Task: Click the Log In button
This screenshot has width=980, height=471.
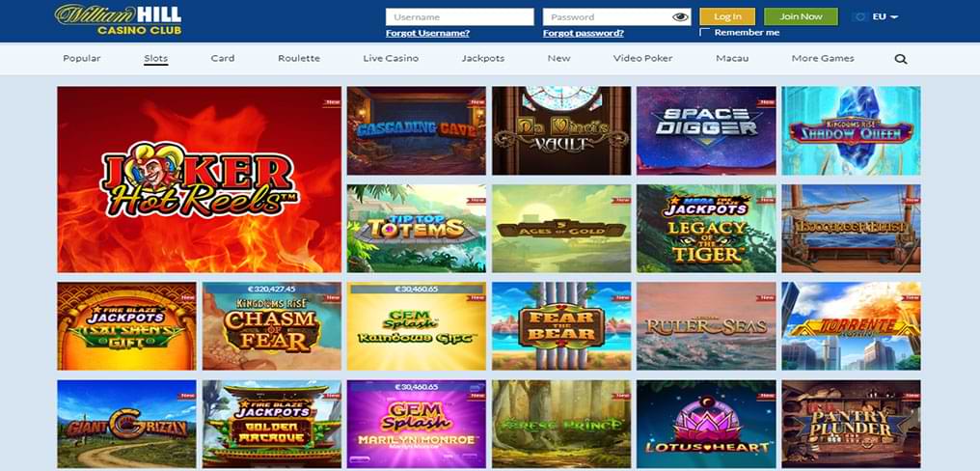Action: [x=727, y=16]
